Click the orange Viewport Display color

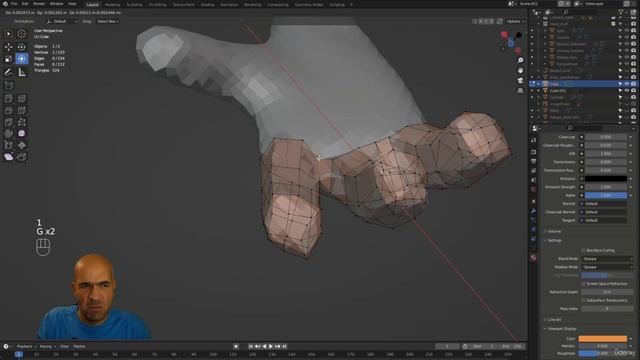coord(602,338)
